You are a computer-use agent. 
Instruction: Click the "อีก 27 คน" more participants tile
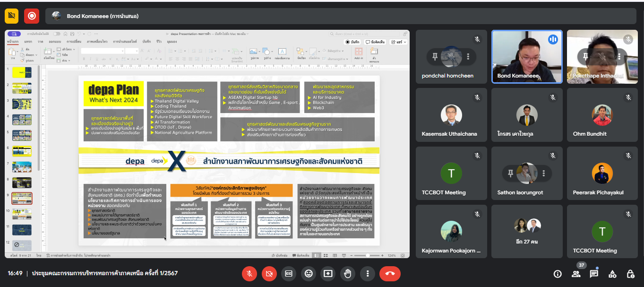point(527,232)
